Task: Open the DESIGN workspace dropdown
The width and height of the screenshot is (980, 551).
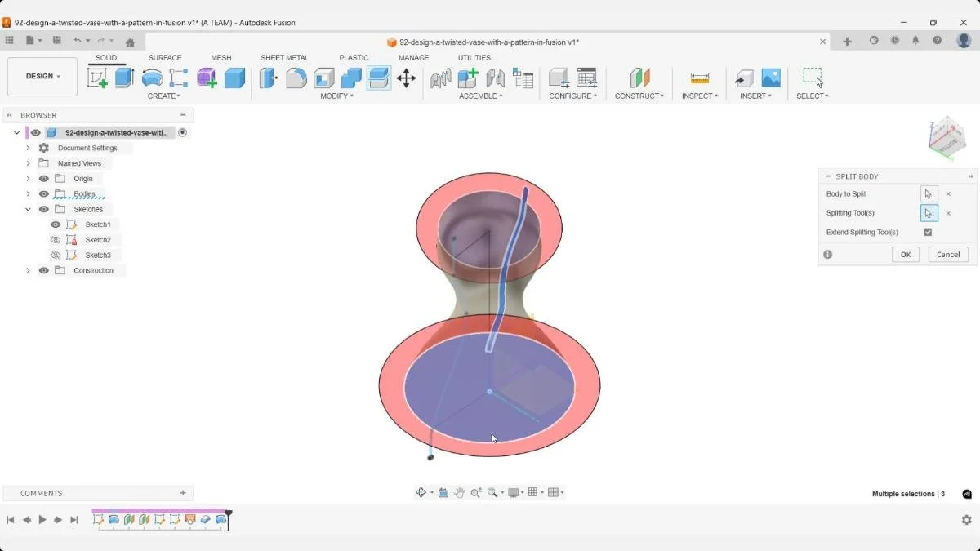Action: 42,76
